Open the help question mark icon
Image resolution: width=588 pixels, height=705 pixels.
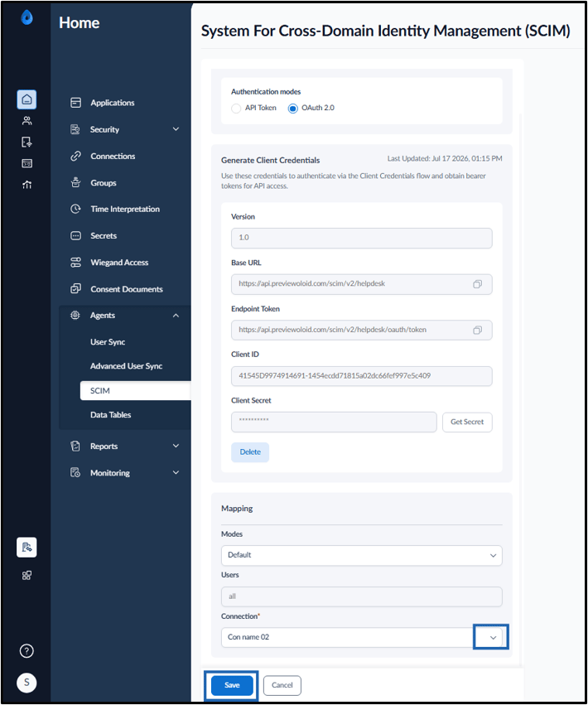pyautogui.click(x=27, y=650)
